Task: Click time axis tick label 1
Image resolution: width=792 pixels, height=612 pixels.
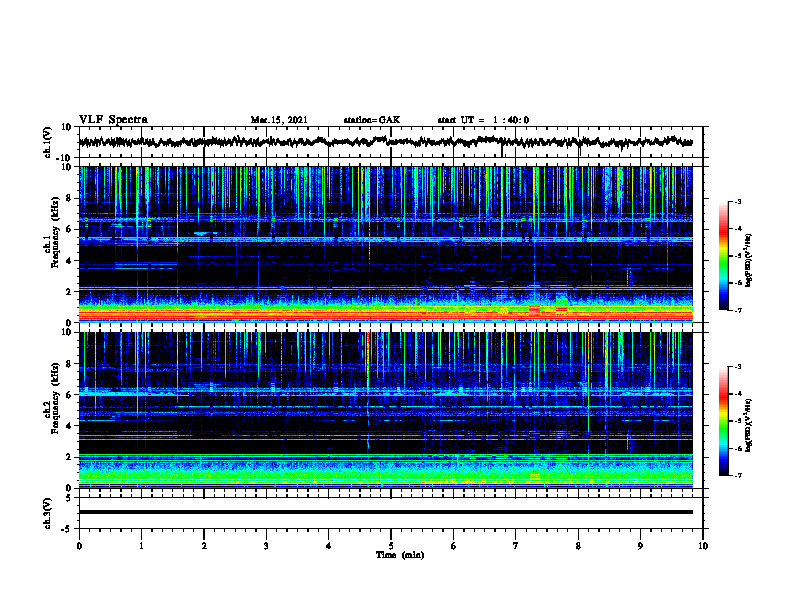Action: pyautogui.click(x=141, y=546)
